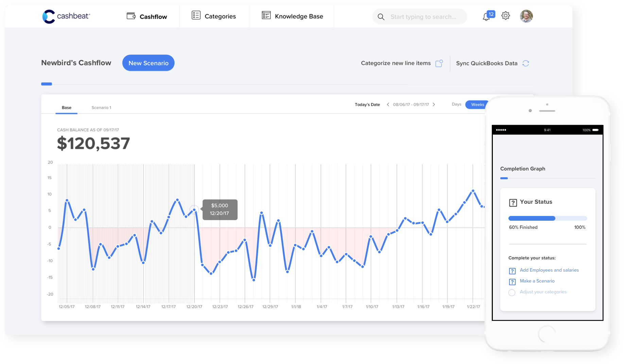The height and width of the screenshot is (364, 624).
Task: Go to next date range
Action: [x=434, y=105]
